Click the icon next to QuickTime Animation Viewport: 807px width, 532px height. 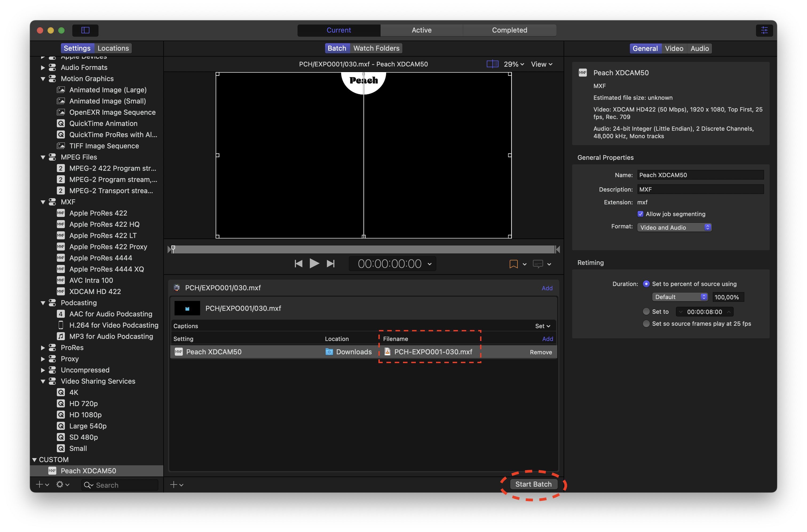61,124
